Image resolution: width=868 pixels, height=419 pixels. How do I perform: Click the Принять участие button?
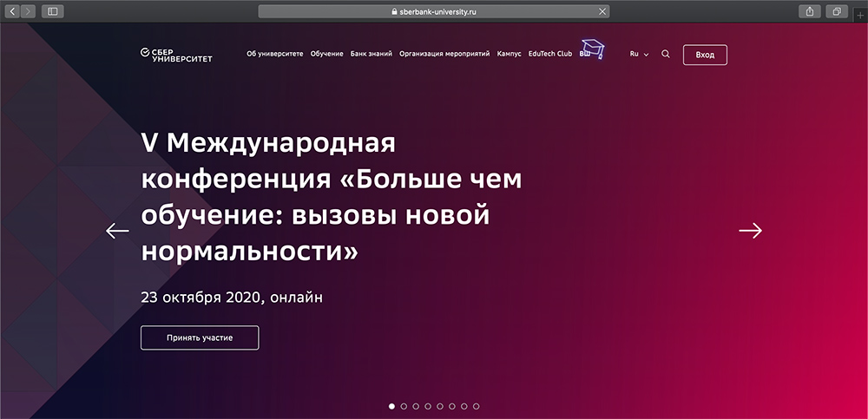point(200,337)
